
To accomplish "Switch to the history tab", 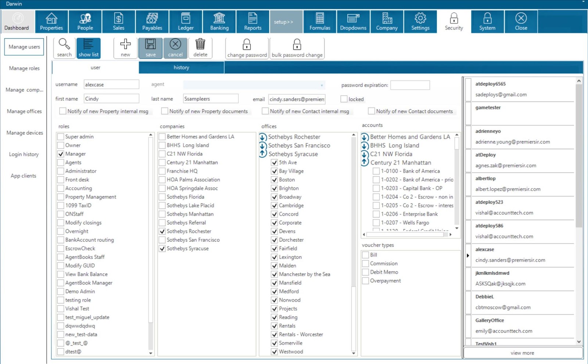I will click(x=181, y=68).
